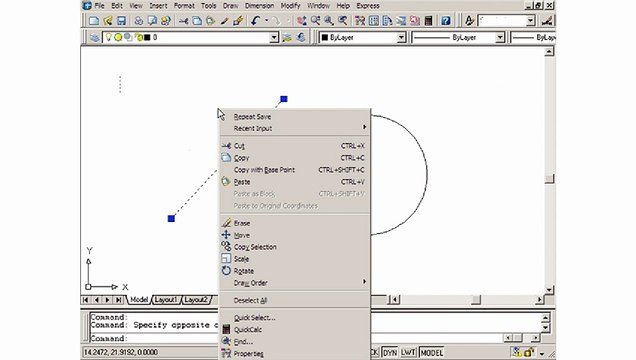The image size is (636, 360).
Task: Open the linetype ByLayer dropdown
Action: tap(500, 37)
